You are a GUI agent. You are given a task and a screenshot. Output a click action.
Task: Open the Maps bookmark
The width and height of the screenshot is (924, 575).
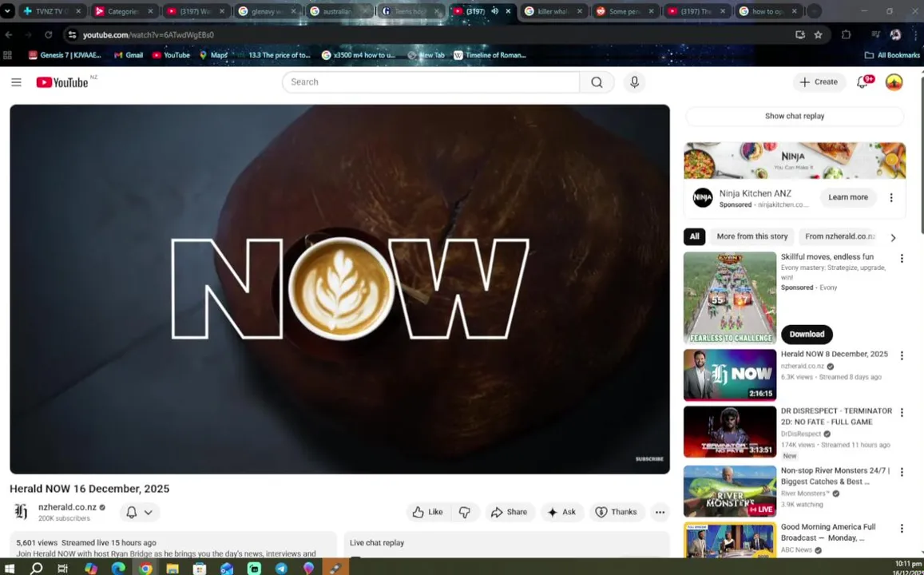coord(213,55)
